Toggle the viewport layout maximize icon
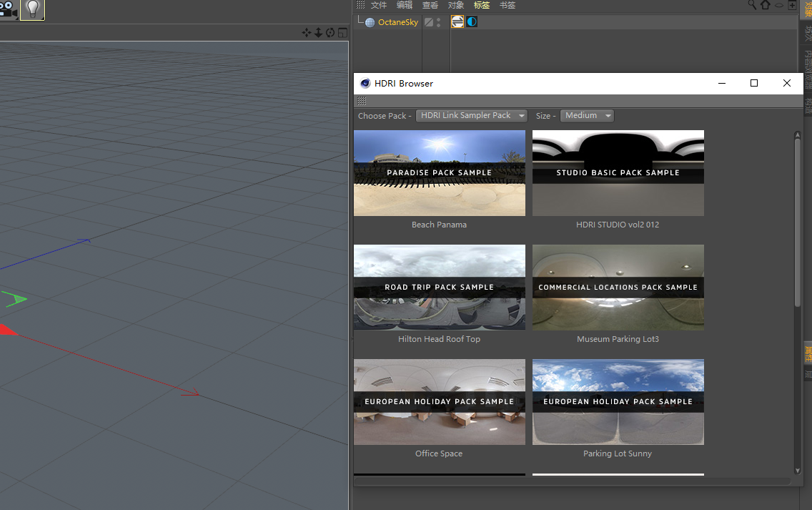The image size is (812, 510). (x=342, y=33)
